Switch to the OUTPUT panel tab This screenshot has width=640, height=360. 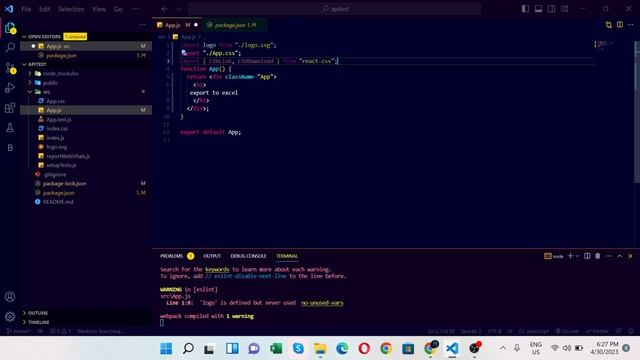pyautogui.click(x=212, y=256)
